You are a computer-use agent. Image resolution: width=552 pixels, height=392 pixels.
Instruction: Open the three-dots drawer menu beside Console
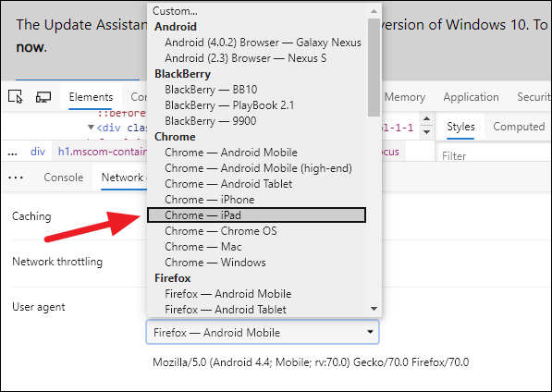pyautogui.click(x=16, y=178)
